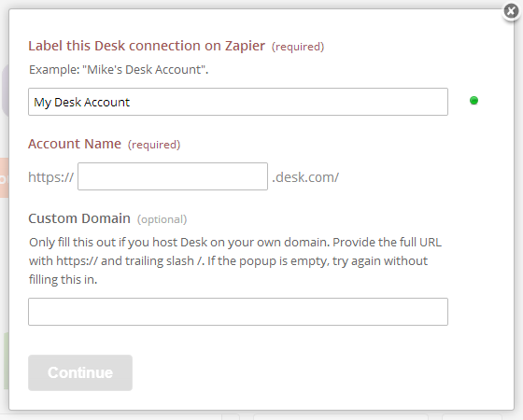The height and width of the screenshot is (420, 523).
Task: Close the Desk connection dialog with X
Action: pyautogui.click(x=511, y=11)
